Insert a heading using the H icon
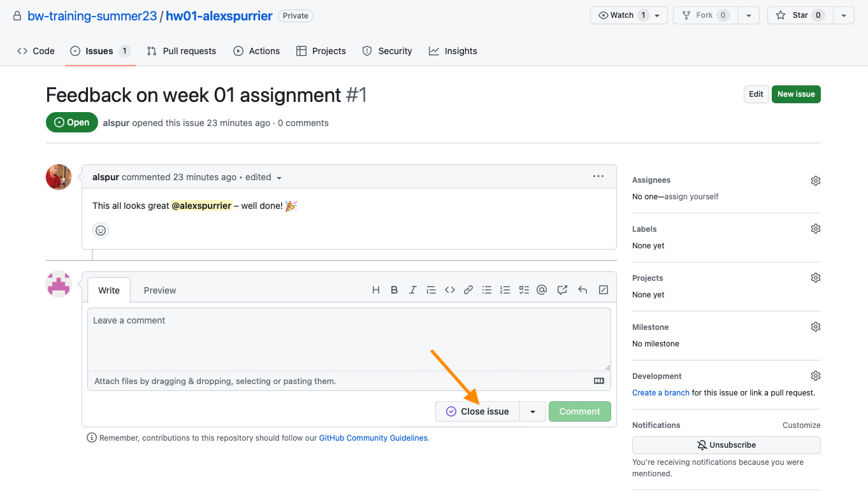Screen dimensions: 868x498 click(376, 290)
